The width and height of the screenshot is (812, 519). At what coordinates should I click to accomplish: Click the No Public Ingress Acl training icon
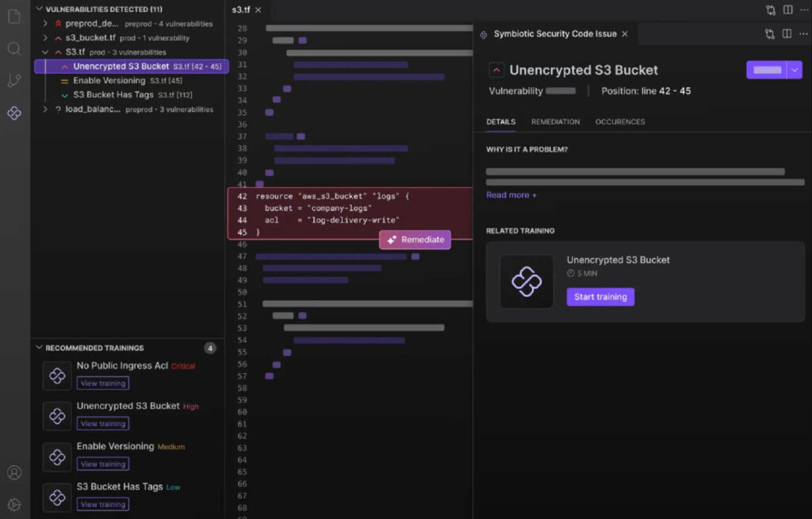[57, 376]
